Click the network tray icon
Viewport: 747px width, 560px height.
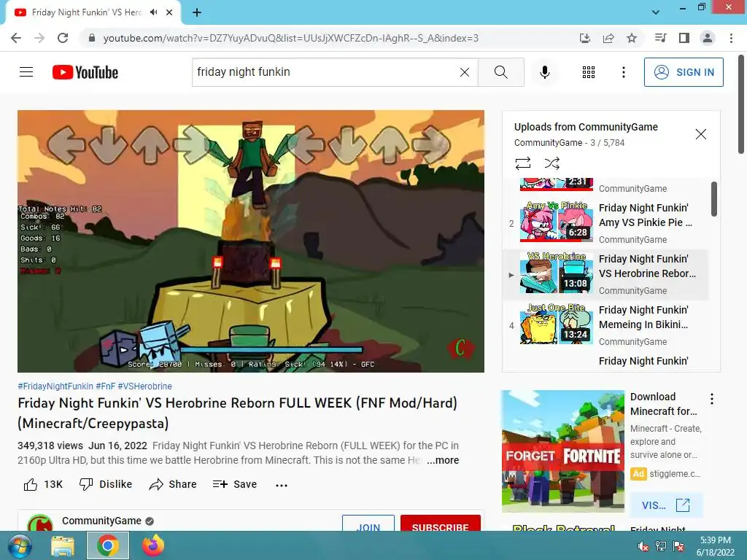tap(661, 546)
